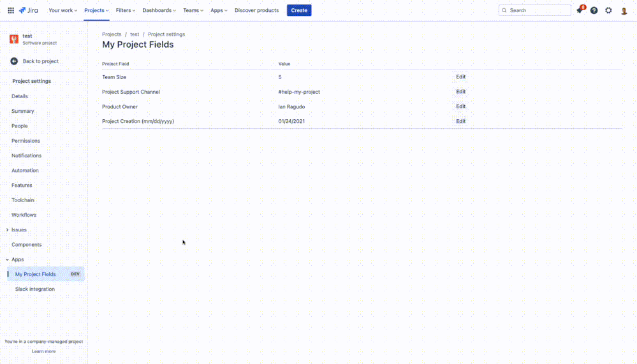Image resolution: width=637 pixels, height=364 pixels.
Task: Select My Project Fields sidebar item
Action: click(x=45, y=274)
